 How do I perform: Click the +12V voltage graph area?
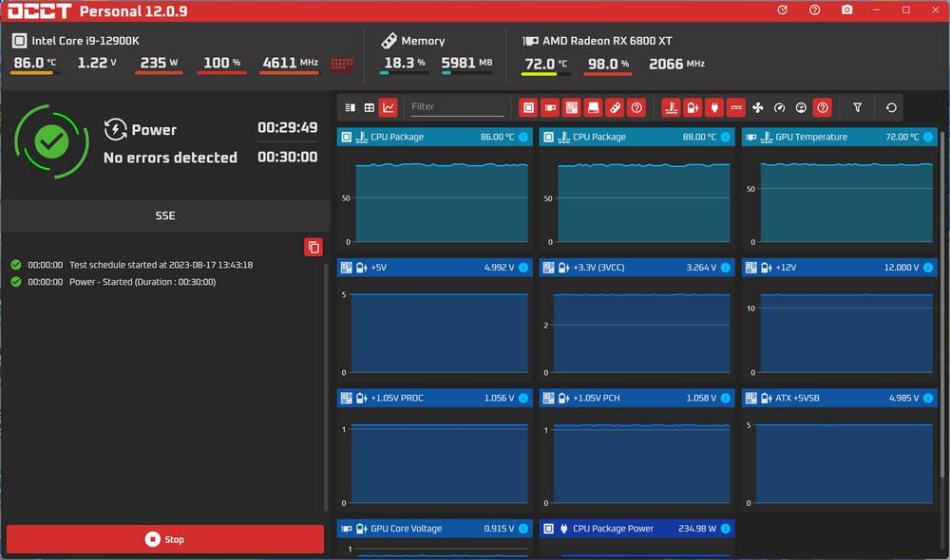(846, 333)
